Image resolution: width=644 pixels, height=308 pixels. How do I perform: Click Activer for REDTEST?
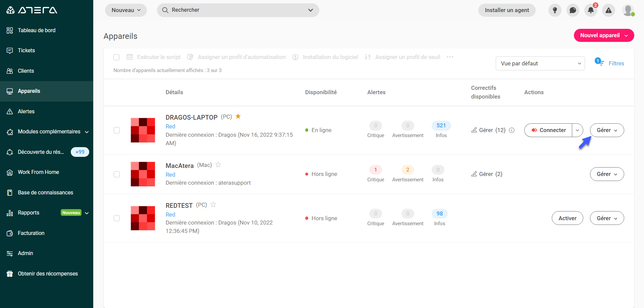tap(567, 218)
